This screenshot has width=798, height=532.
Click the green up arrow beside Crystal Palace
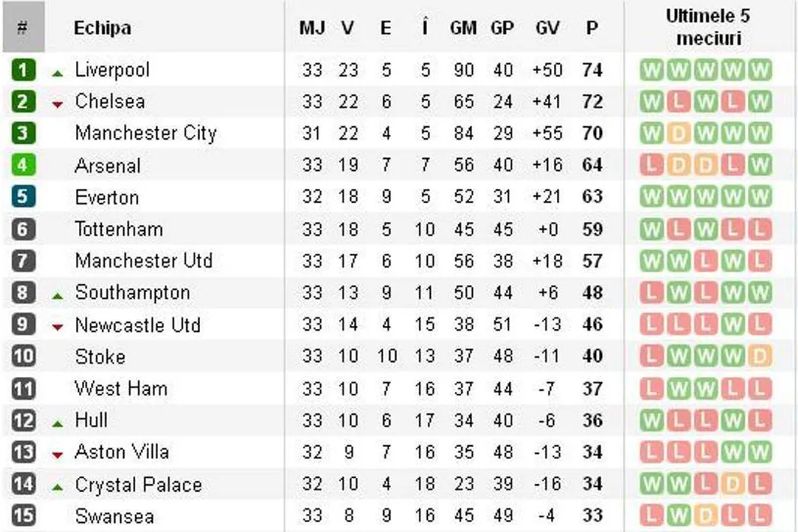click(58, 487)
